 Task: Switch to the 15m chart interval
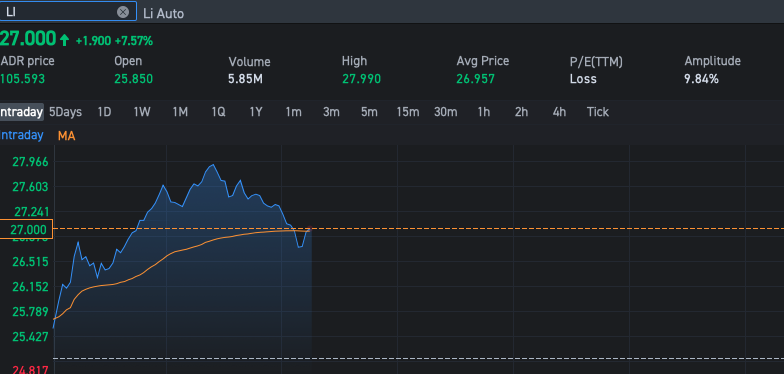coord(408,112)
